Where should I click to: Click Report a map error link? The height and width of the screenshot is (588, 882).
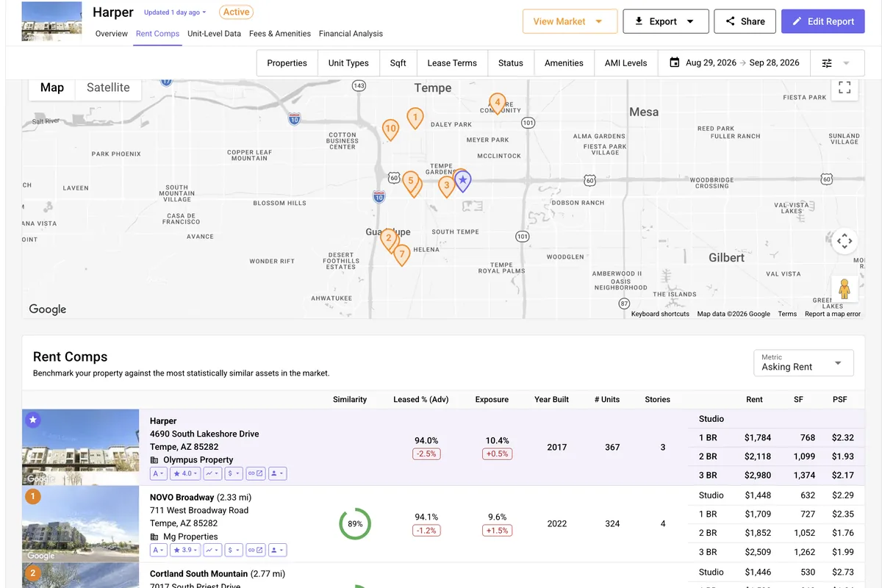point(832,314)
